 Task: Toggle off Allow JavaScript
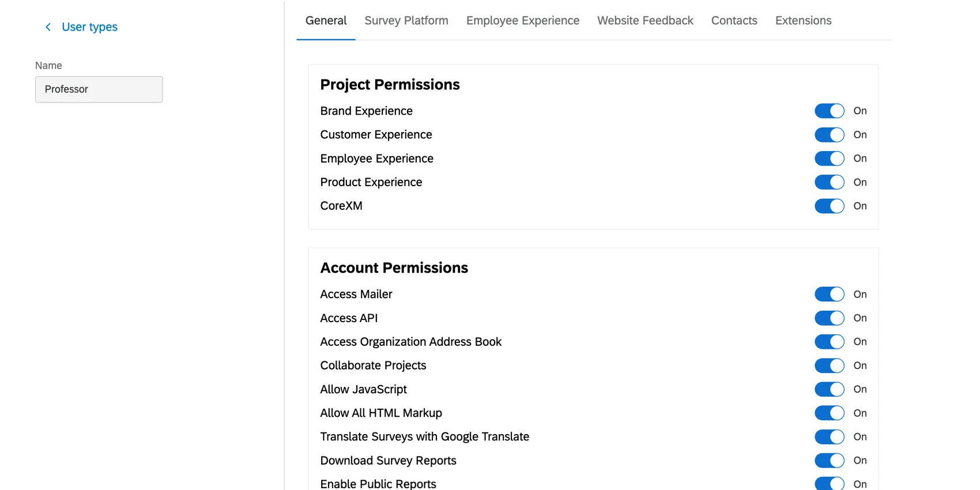[x=829, y=389]
